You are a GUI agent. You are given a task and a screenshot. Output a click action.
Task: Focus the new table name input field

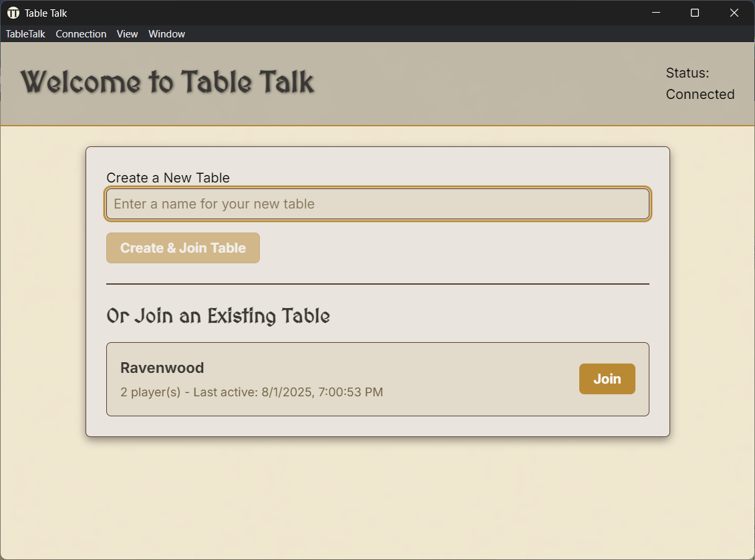pyautogui.click(x=377, y=204)
